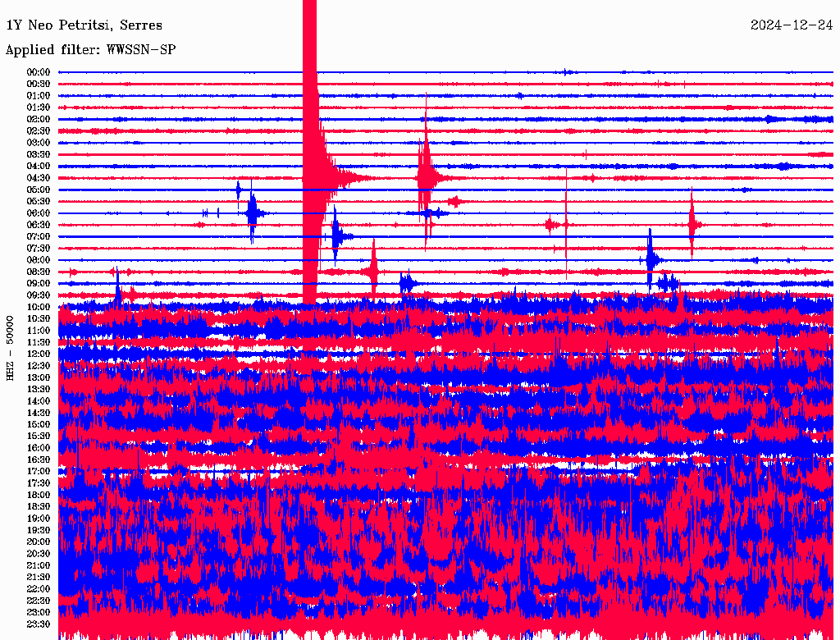Screen dimensions: 840x640
Task: Select the 02:30 time label
Action: tap(39, 131)
